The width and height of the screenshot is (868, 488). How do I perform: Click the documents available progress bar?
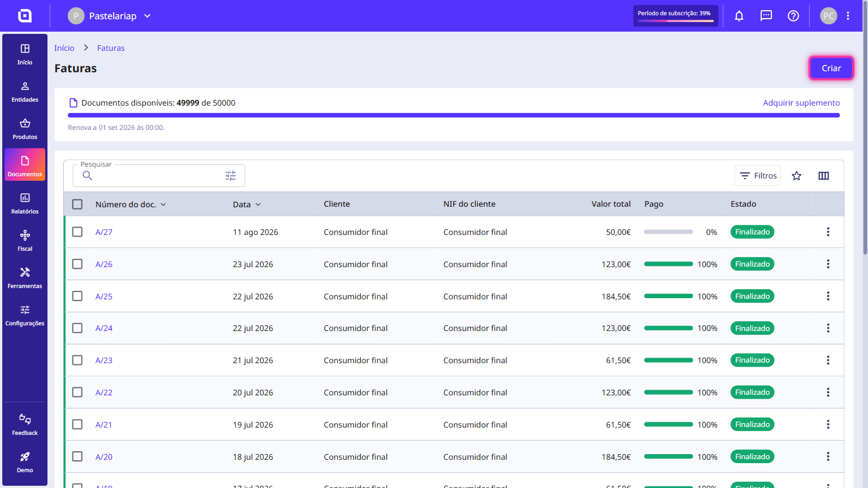coord(454,115)
